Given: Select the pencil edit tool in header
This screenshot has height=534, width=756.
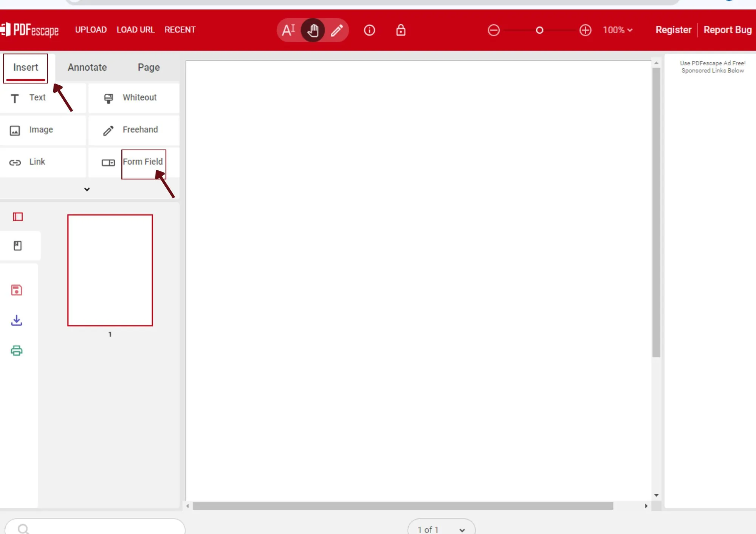Looking at the screenshot, I should tap(337, 30).
